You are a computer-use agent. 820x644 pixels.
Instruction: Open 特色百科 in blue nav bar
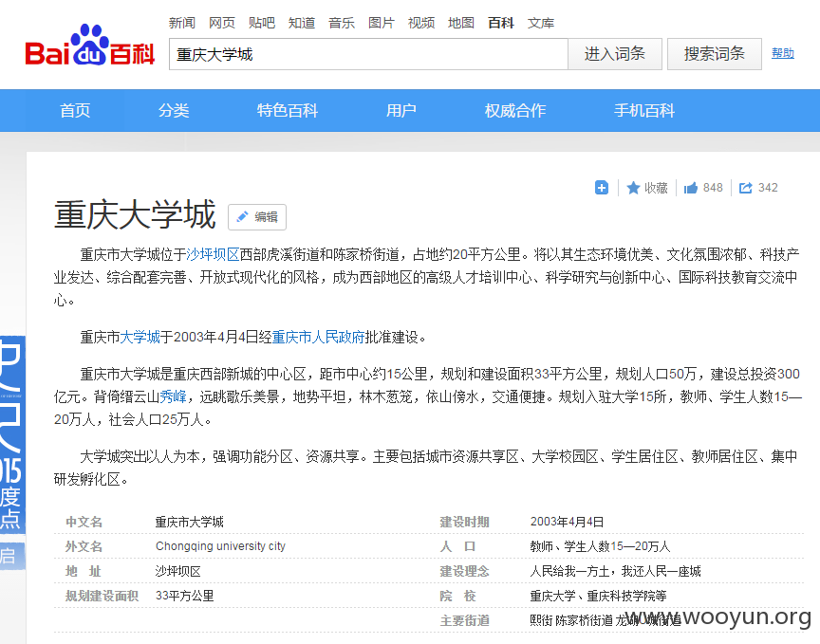(x=288, y=110)
